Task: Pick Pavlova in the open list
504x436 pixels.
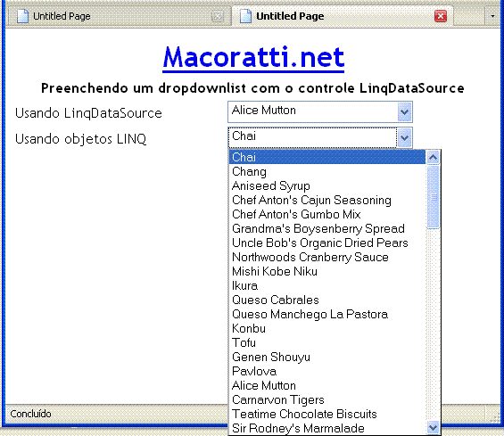Action: [327, 372]
